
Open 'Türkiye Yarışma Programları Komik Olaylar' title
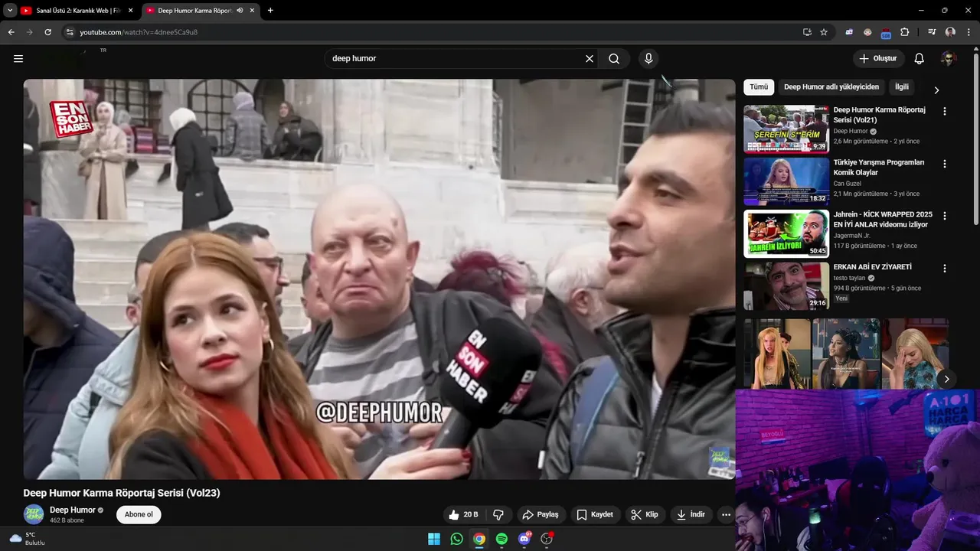tap(879, 168)
